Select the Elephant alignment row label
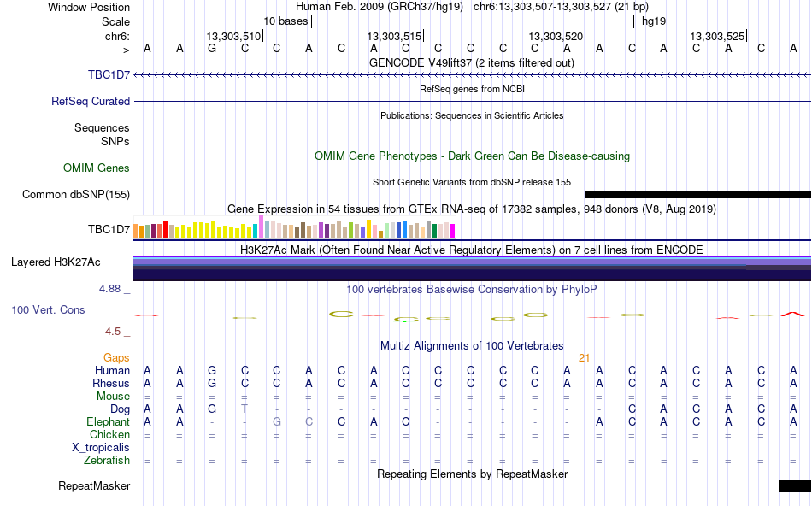The height and width of the screenshot is (506, 812). (x=109, y=421)
